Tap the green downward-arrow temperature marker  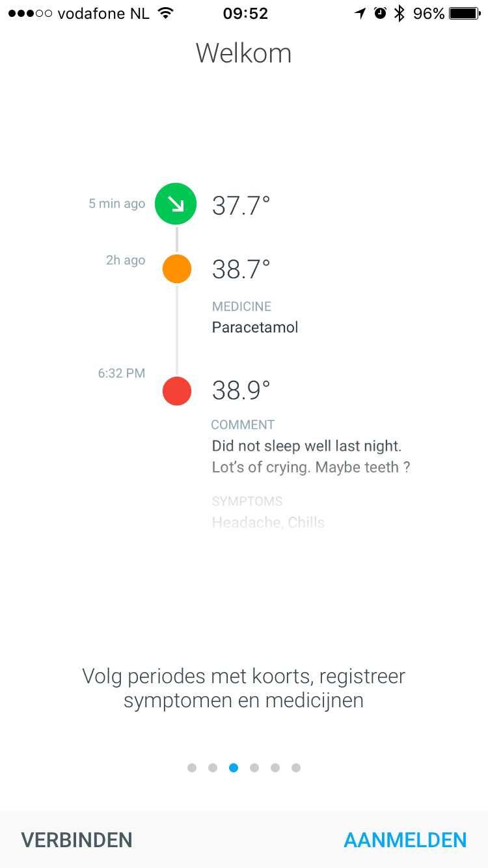tap(176, 204)
